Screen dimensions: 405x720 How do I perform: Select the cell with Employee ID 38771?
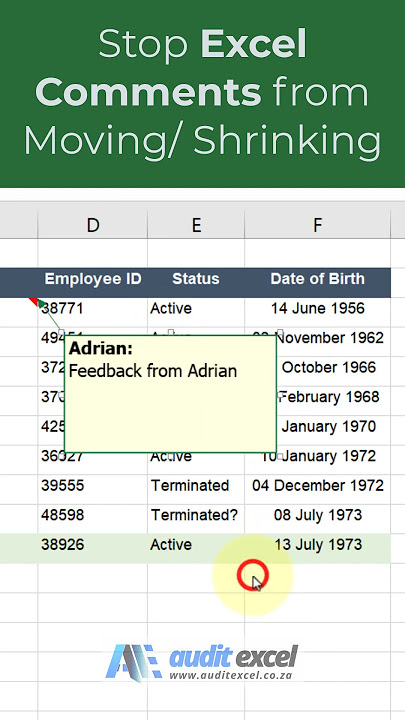point(93,309)
